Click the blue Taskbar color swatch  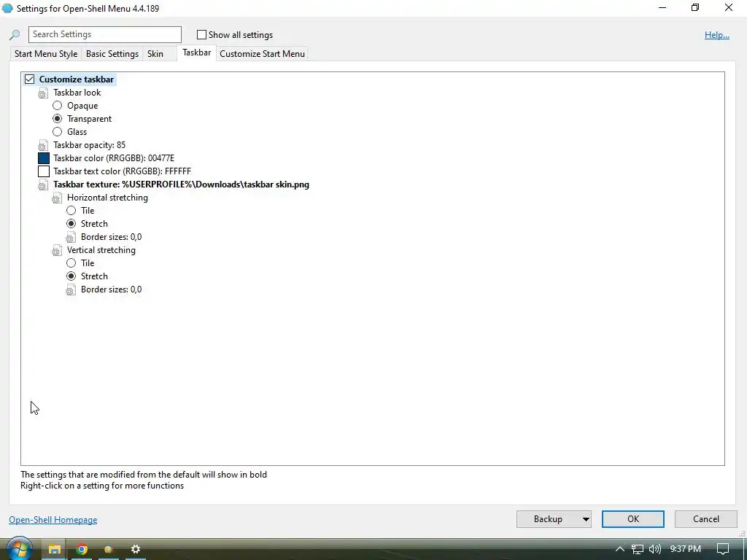(43, 158)
